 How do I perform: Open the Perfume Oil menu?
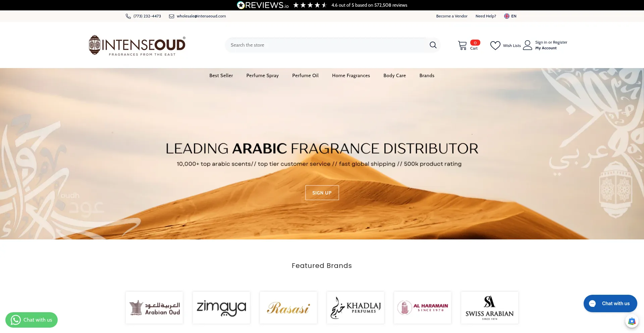pyautogui.click(x=305, y=75)
